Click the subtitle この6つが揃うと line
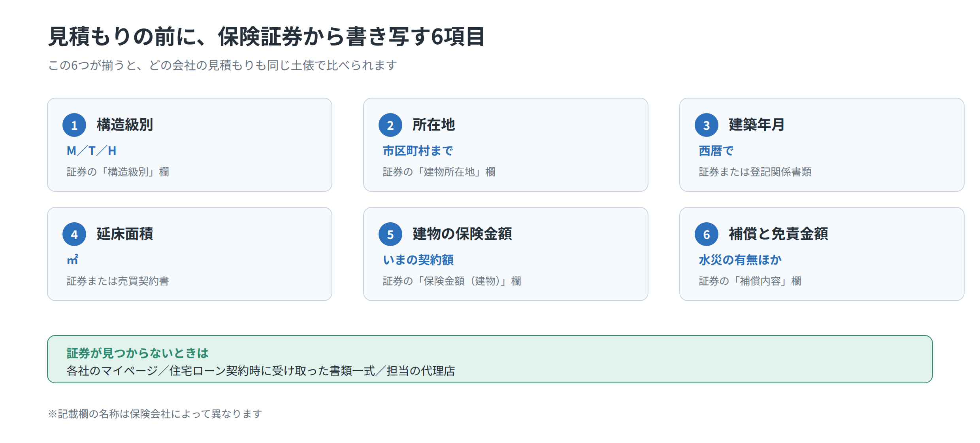The height and width of the screenshot is (443, 980). (222, 65)
